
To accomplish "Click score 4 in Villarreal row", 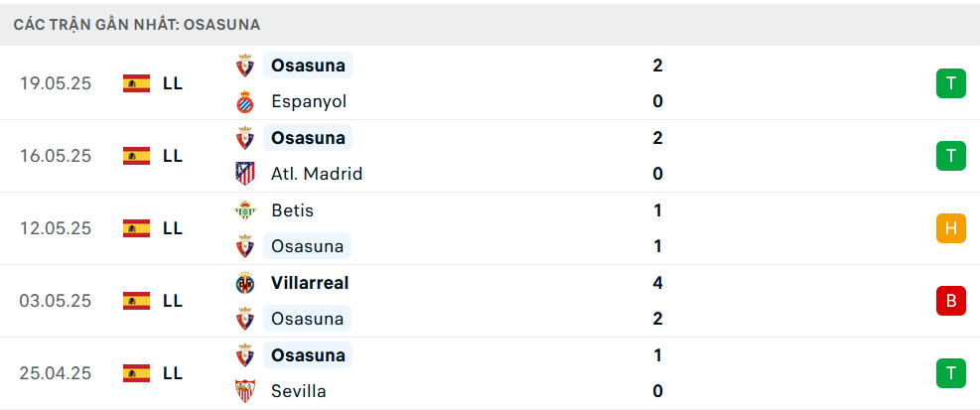I will tap(657, 283).
